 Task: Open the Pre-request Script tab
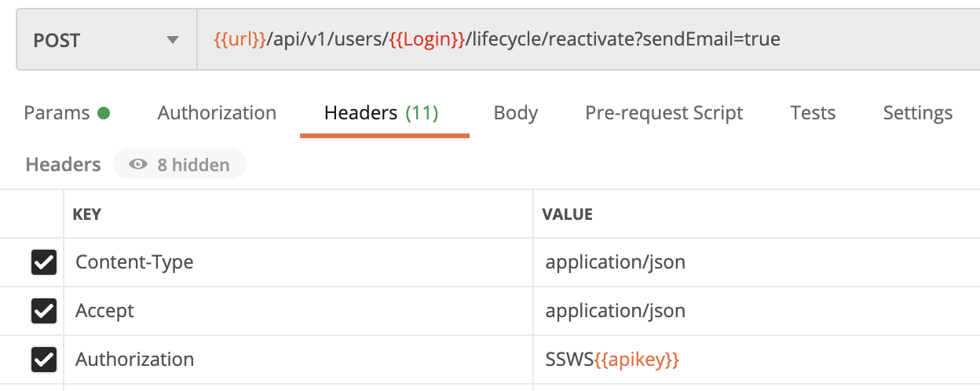coord(664,113)
